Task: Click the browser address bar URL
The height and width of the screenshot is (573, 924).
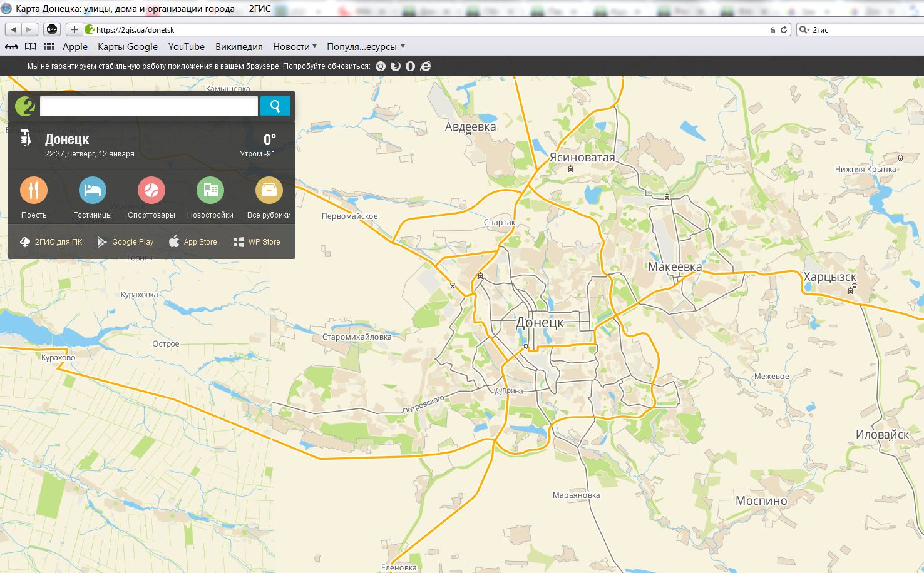Action: coord(135,29)
